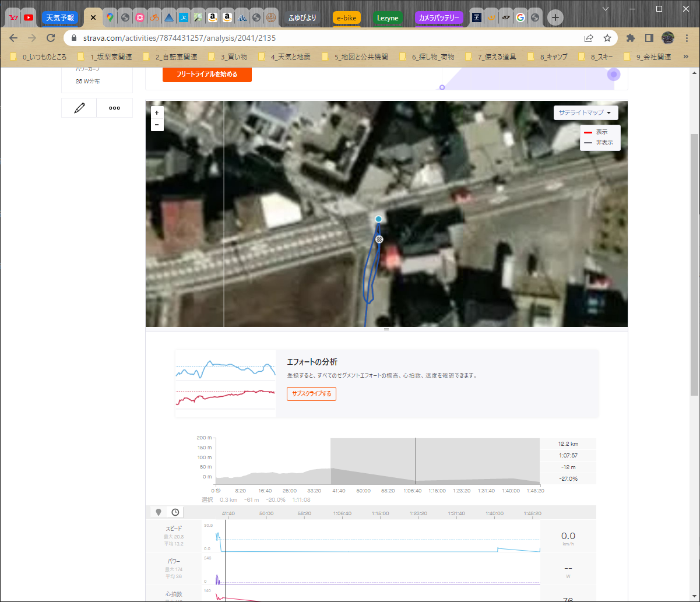The width and height of the screenshot is (700, 602).
Task: Switch to the Google search tab
Action: point(520,17)
